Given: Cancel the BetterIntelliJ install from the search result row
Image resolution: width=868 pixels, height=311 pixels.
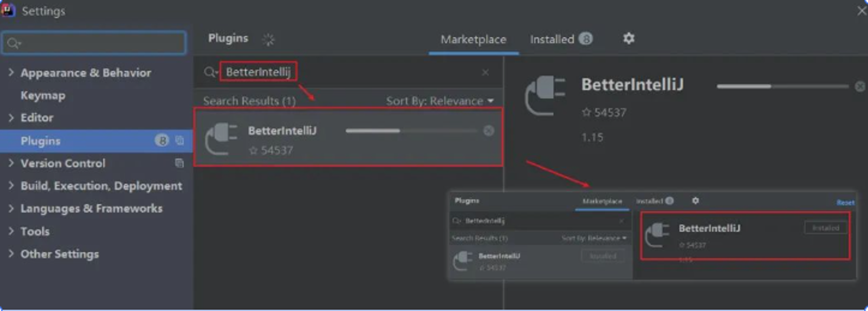Looking at the screenshot, I should pyautogui.click(x=489, y=131).
